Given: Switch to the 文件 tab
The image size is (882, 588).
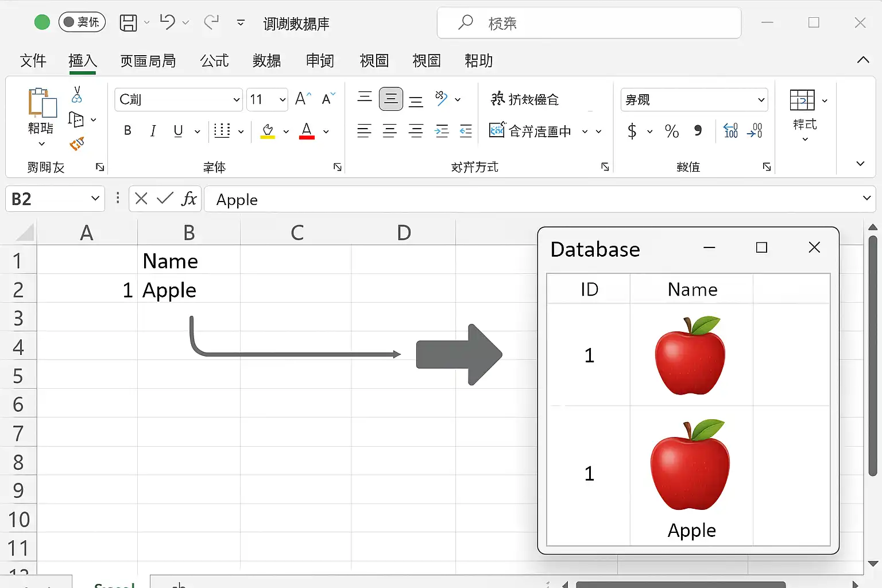Looking at the screenshot, I should point(33,60).
